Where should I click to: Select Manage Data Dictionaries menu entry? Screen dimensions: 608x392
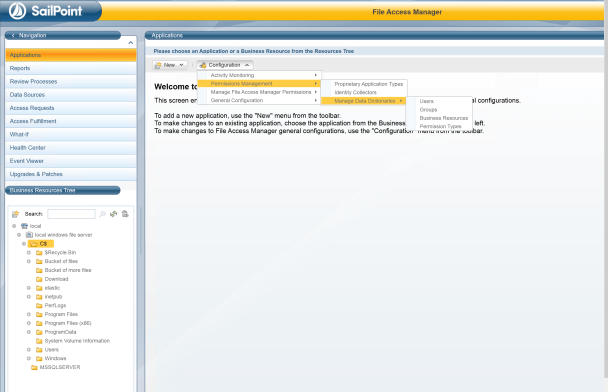coord(364,101)
